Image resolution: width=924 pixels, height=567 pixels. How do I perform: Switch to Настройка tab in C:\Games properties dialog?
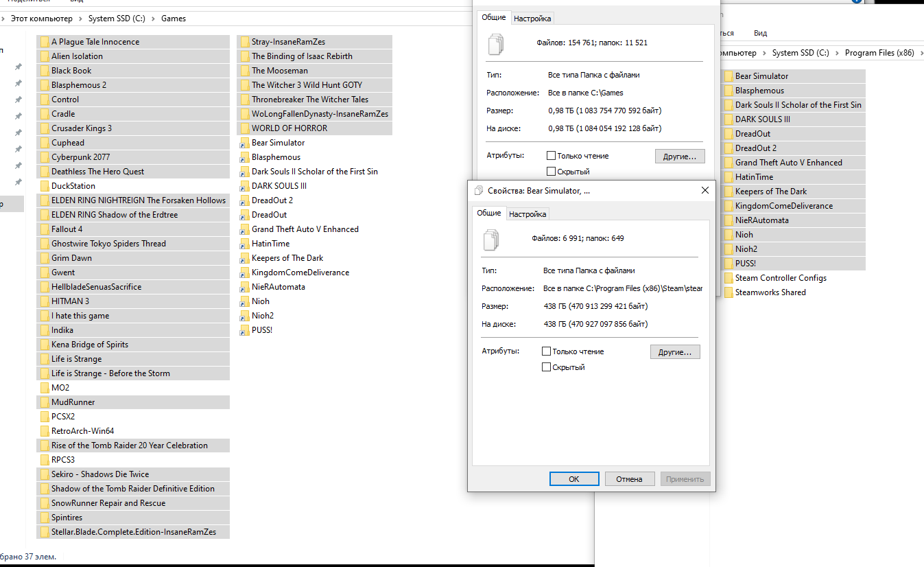click(532, 19)
